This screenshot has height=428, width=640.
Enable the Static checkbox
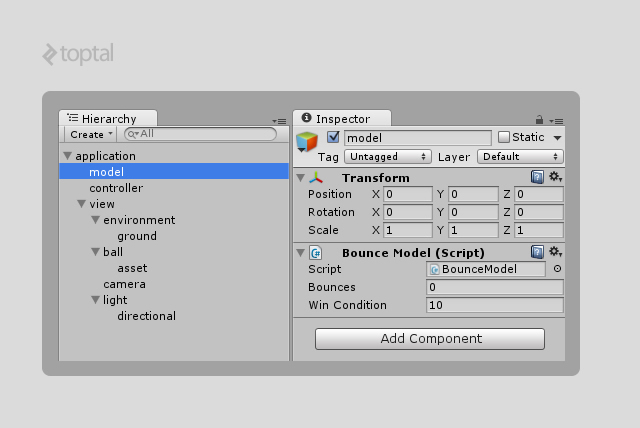tap(504, 137)
